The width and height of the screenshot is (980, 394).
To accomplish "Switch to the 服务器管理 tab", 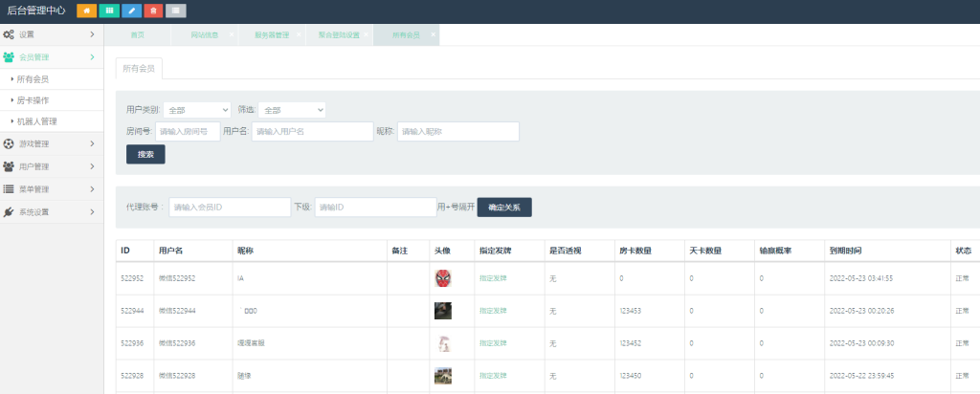I will point(271,34).
